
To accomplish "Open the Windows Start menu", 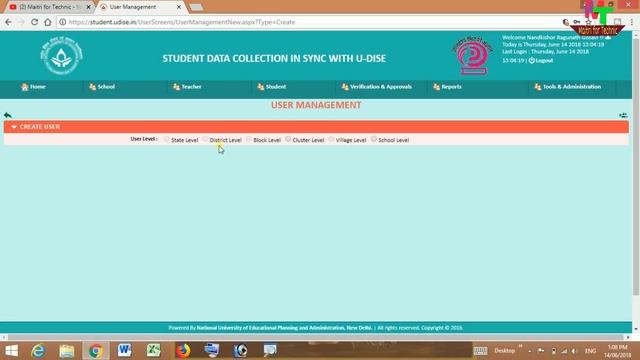I will 11,351.
